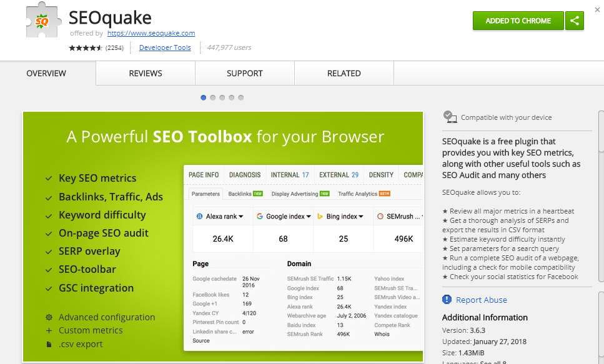
Task: Click the Traffic Analytics BETA badge
Action: point(384,194)
